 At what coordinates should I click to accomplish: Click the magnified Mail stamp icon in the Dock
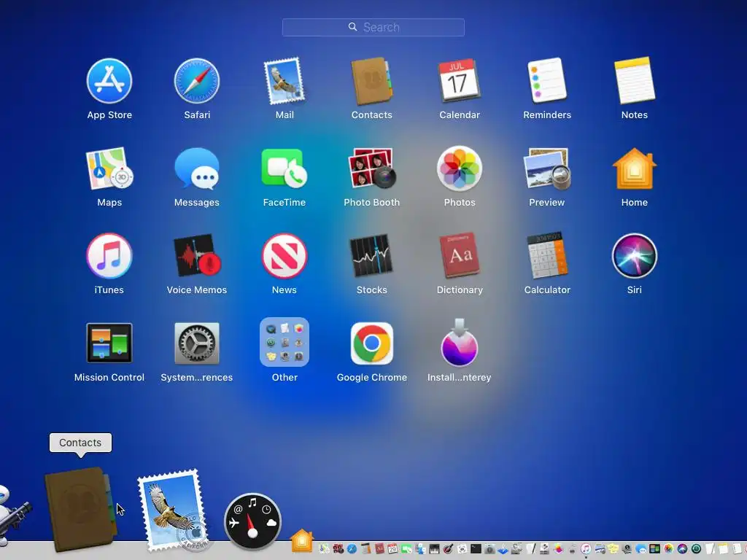click(x=174, y=510)
